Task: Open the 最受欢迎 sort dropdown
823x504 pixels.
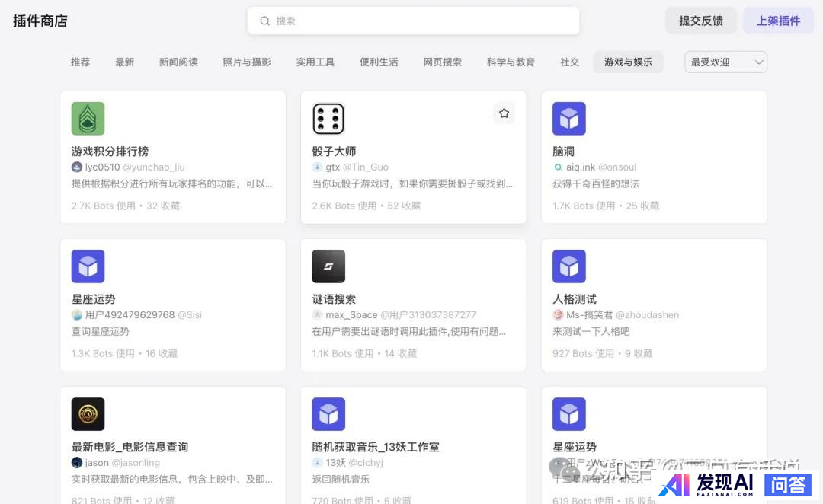Action: point(718,62)
